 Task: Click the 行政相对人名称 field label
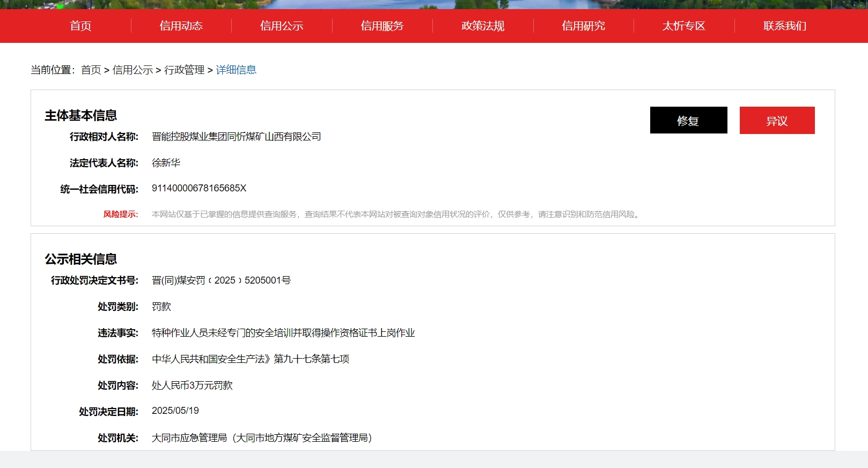tap(104, 137)
